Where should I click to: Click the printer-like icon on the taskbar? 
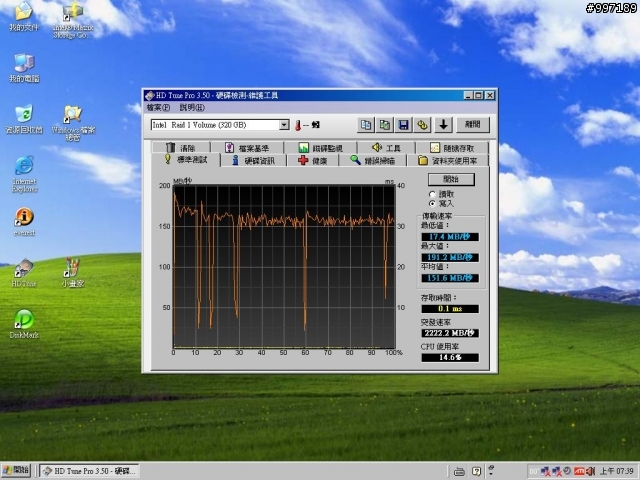coord(459,472)
